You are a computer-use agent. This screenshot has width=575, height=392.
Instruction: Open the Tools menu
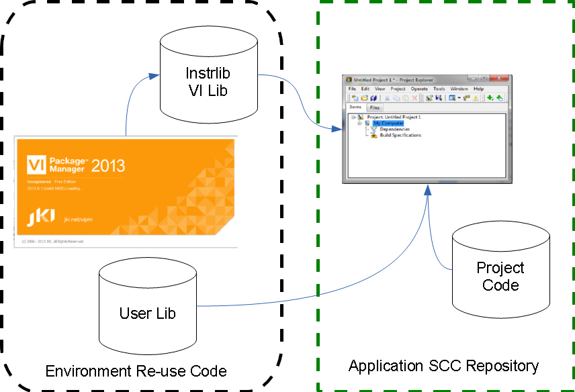(439, 89)
